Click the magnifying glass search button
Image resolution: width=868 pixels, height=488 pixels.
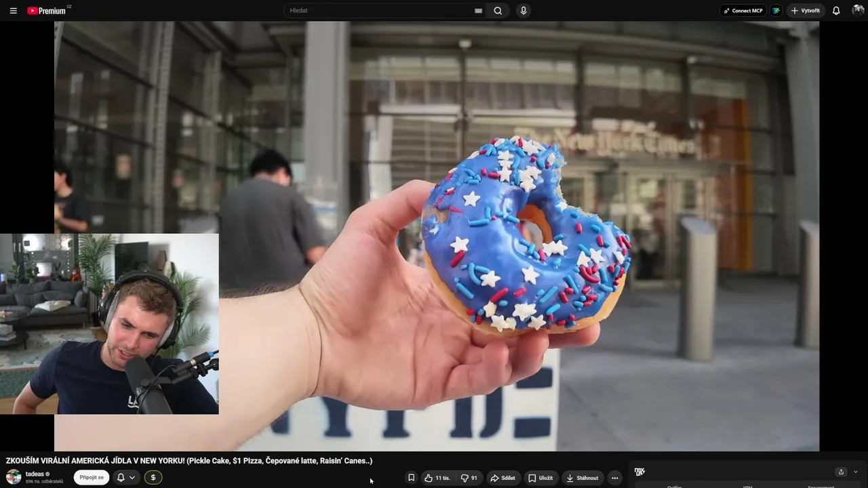coord(498,11)
